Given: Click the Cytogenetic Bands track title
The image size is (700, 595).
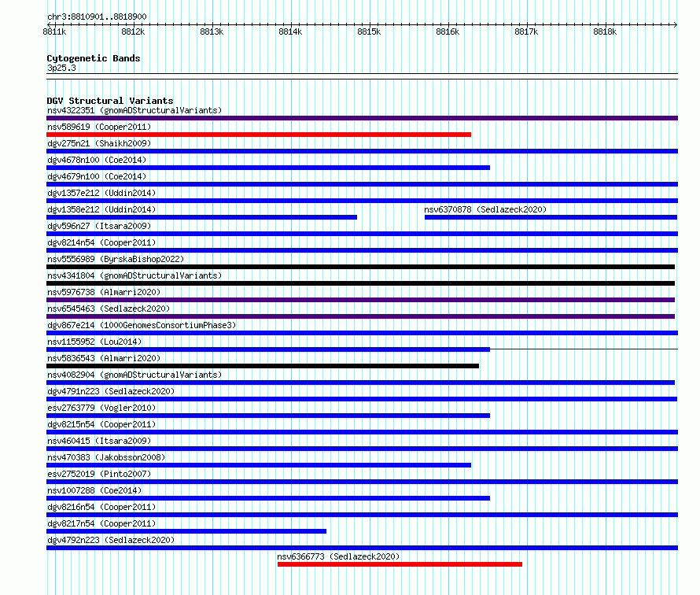Looking at the screenshot, I should (x=94, y=58).
